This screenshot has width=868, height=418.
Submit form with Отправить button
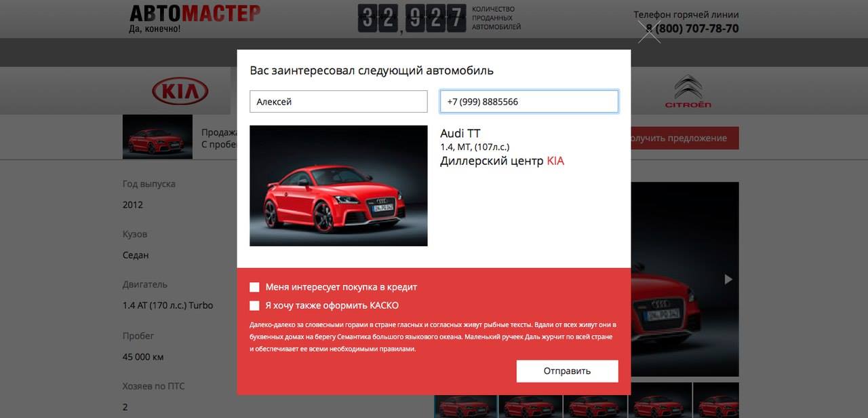(x=567, y=371)
